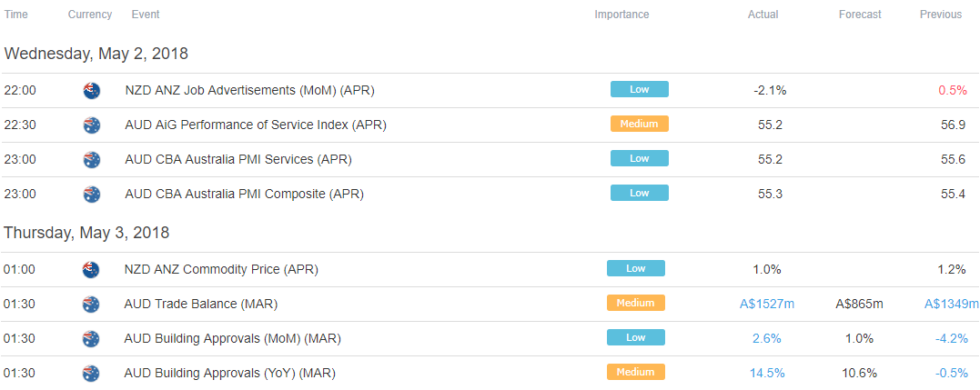980x390 pixels.
Task: Click flag icon for AUD Trade Balance
Action: [91, 305]
